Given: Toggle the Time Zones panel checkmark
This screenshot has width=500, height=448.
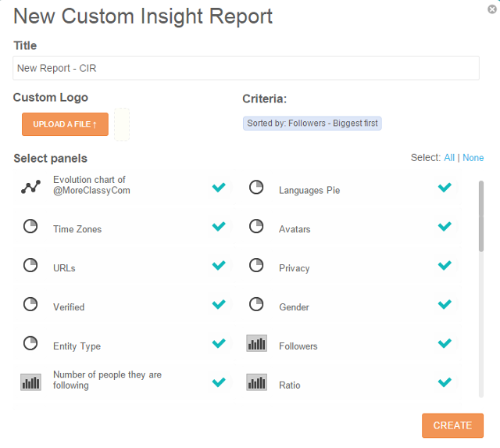Looking at the screenshot, I should (219, 226).
